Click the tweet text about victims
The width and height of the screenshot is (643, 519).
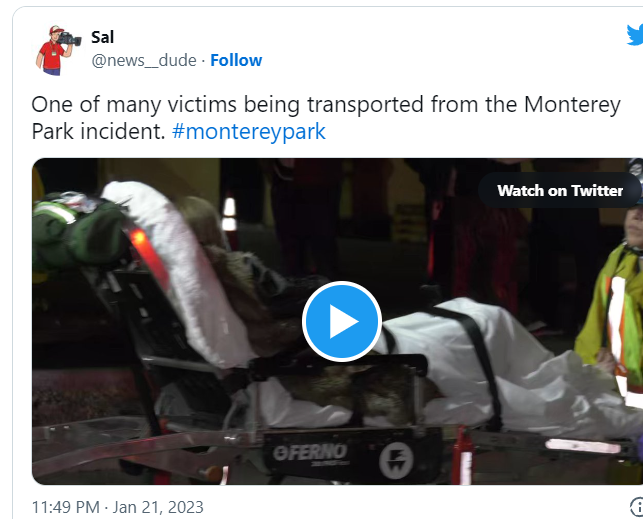pos(326,118)
